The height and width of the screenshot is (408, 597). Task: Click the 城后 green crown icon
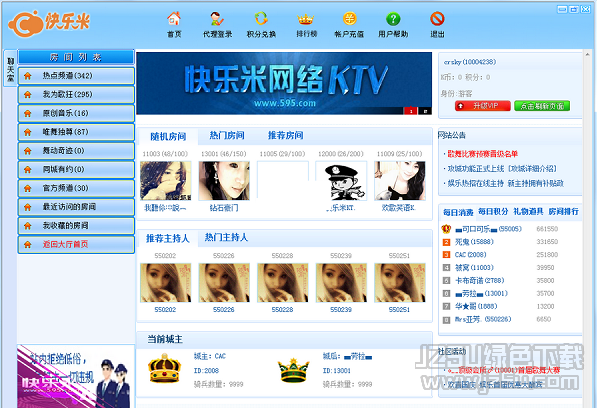click(x=293, y=370)
